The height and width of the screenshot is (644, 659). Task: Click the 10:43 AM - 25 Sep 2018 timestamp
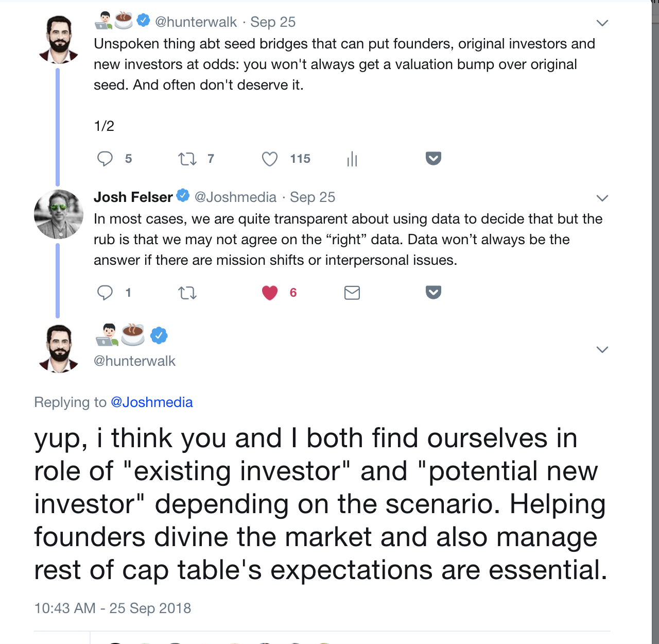tap(112, 608)
